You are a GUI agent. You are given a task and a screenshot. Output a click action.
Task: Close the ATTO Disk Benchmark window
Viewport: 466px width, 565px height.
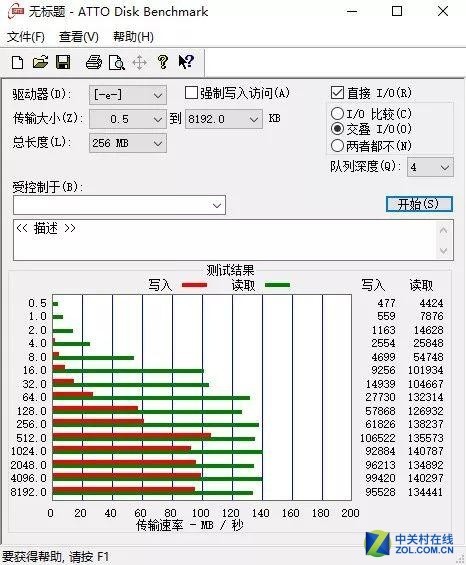pyautogui.click(x=443, y=11)
